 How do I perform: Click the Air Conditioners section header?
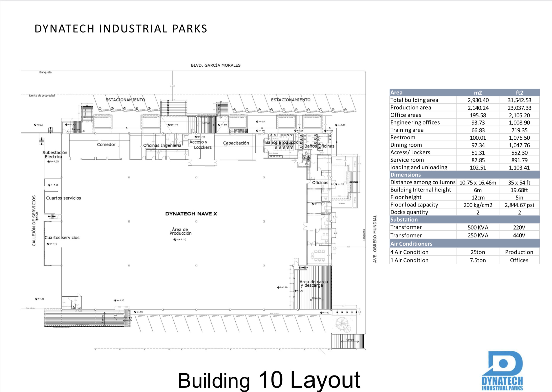pos(411,244)
